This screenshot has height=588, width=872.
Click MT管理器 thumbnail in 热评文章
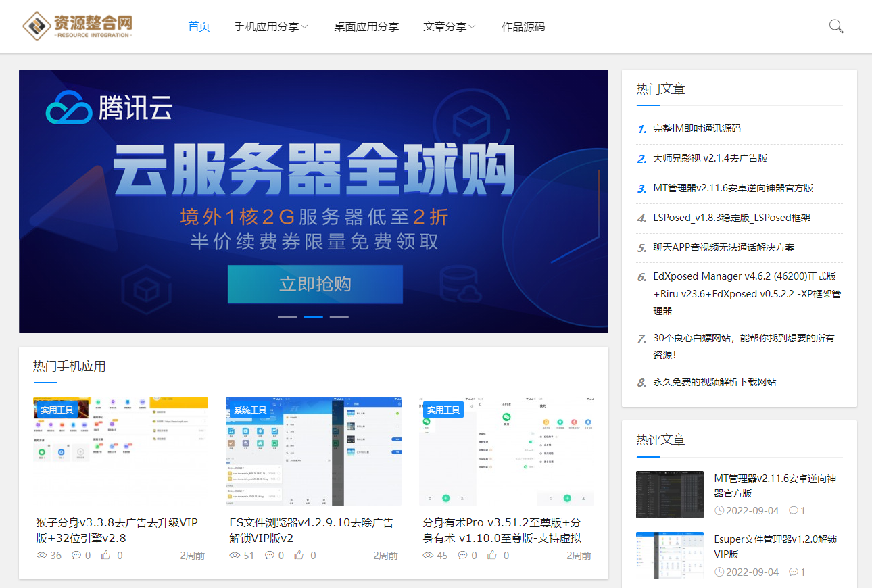(x=670, y=495)
